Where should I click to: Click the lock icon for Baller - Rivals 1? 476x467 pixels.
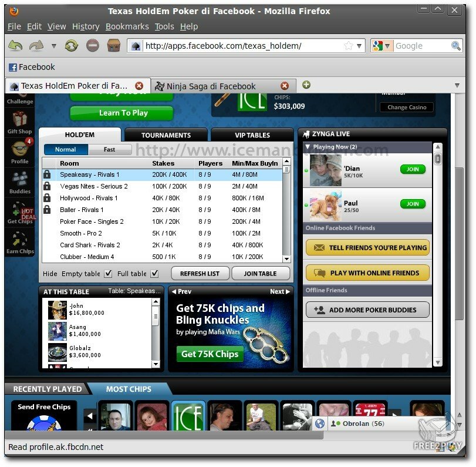pos(47,210)
